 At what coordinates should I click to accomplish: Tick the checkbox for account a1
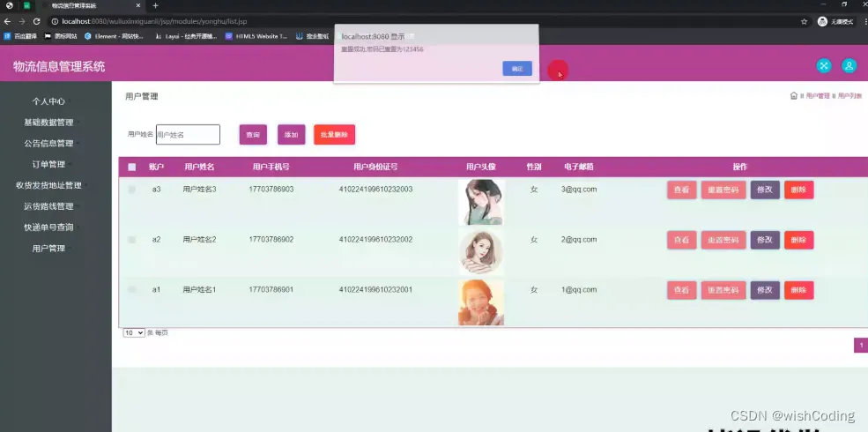tap(132, 290)
